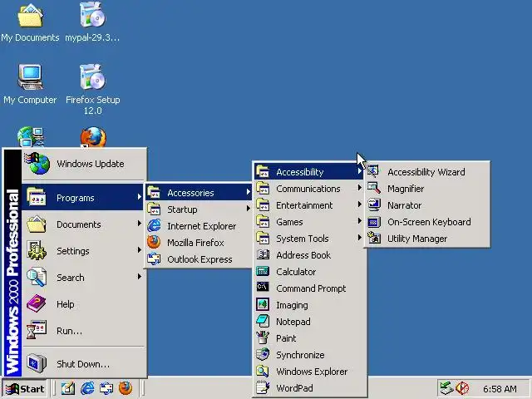Click the Paint brushes icon
This screenshot has width=532, height=399.
point(263,337)
